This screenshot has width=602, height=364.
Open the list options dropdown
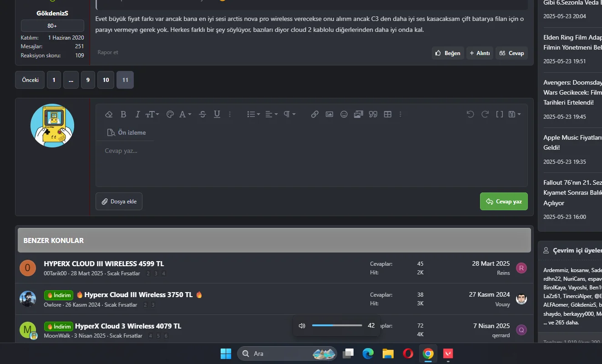(253, 114)
